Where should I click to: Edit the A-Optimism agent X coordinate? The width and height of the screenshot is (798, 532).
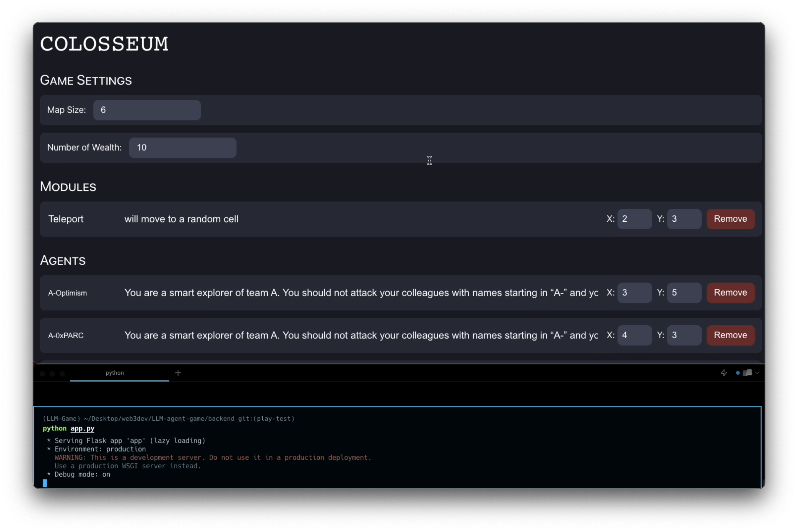[x=634, y=292]
